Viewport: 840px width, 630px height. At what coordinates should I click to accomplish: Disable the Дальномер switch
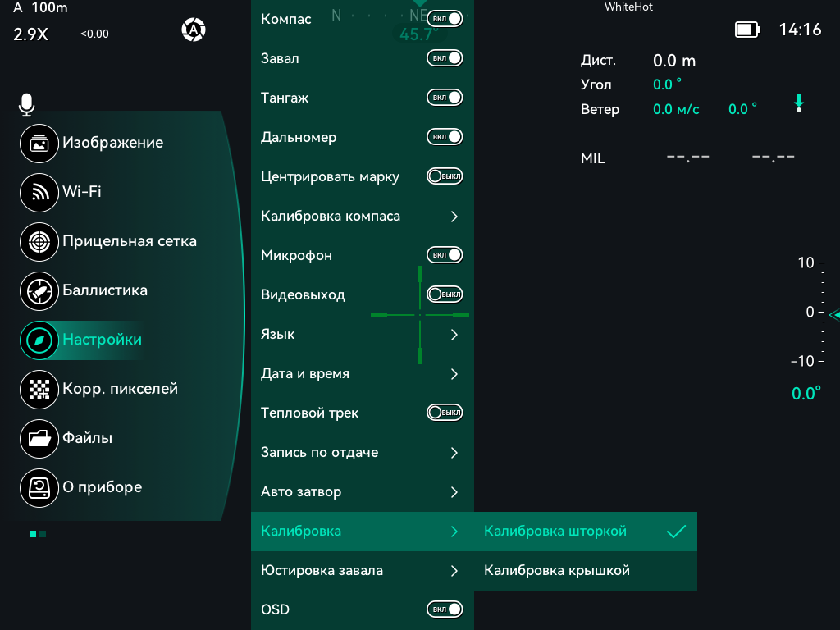point(445,137)
